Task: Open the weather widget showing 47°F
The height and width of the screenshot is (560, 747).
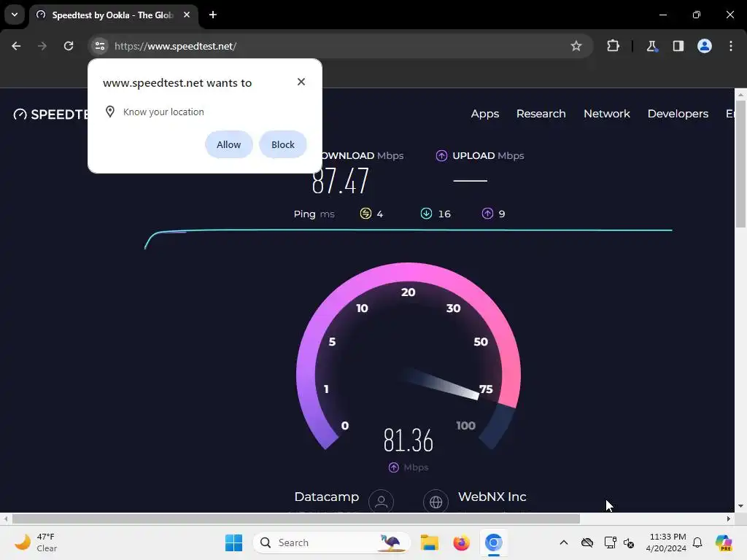Action: point(36,542)
